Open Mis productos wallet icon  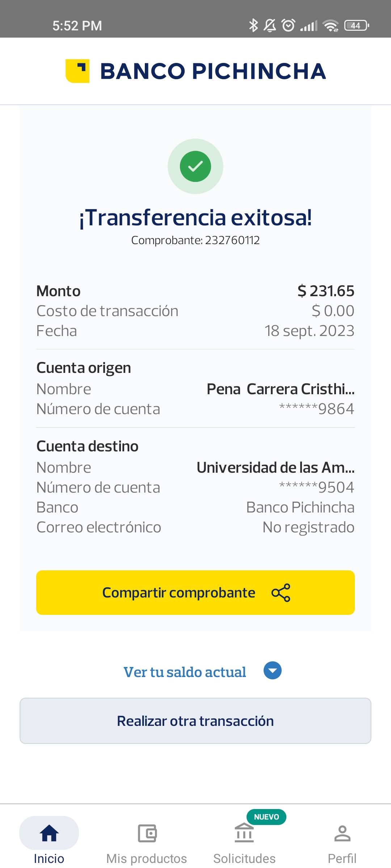(x=147, y=833)
